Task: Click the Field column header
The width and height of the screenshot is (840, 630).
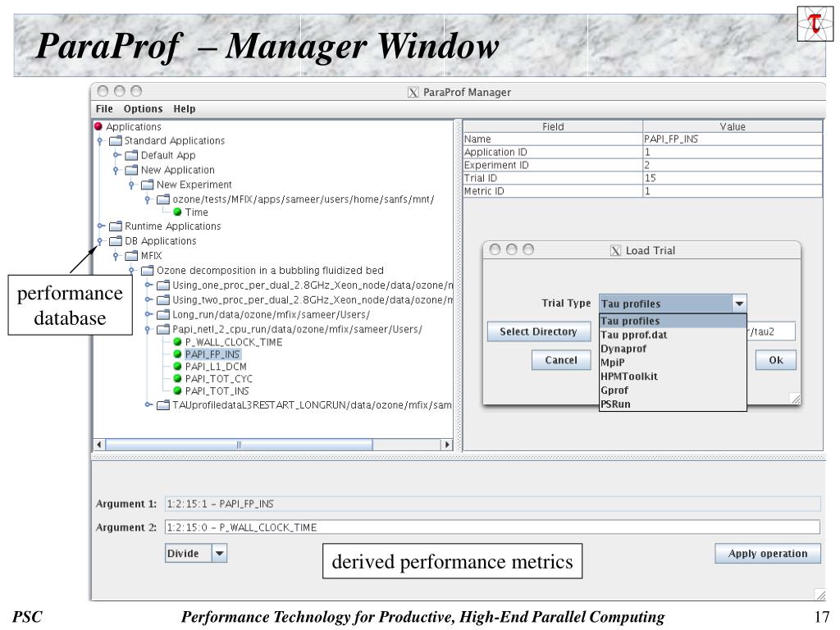Action: coord(553,126)
